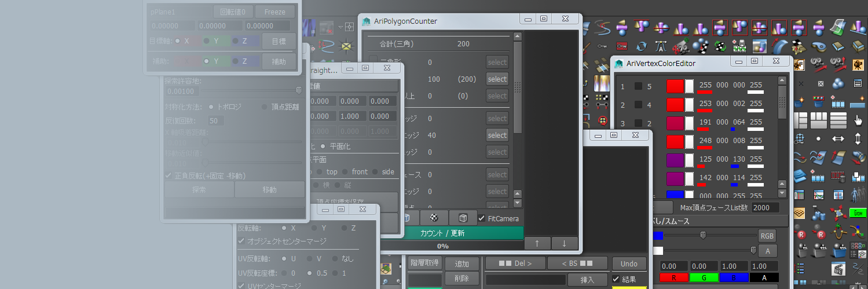The image size is (868, 289).
Task: Adjust the RGB color slider handle
Action: pos(703,235)
